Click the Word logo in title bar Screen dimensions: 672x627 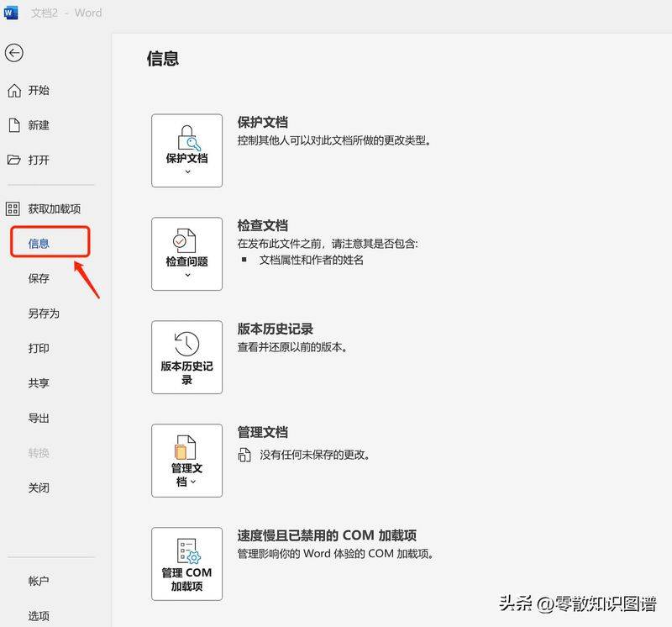pos(11,13)
